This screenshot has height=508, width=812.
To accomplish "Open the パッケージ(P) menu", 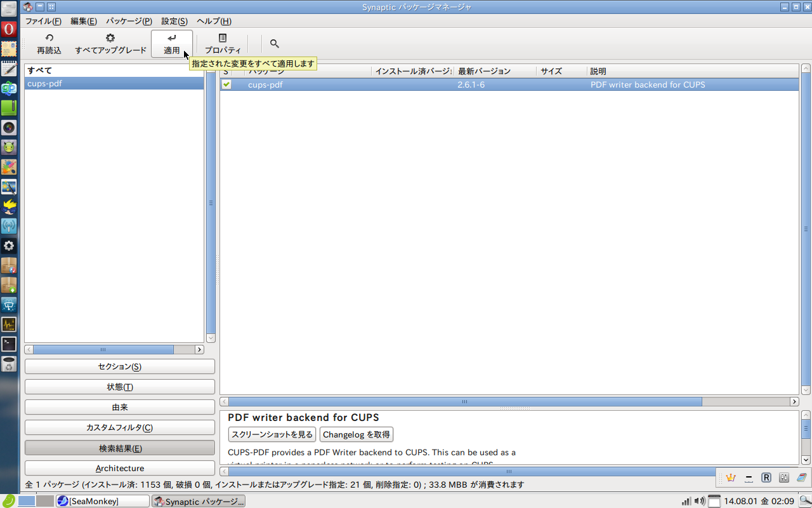I will (129, 21).
